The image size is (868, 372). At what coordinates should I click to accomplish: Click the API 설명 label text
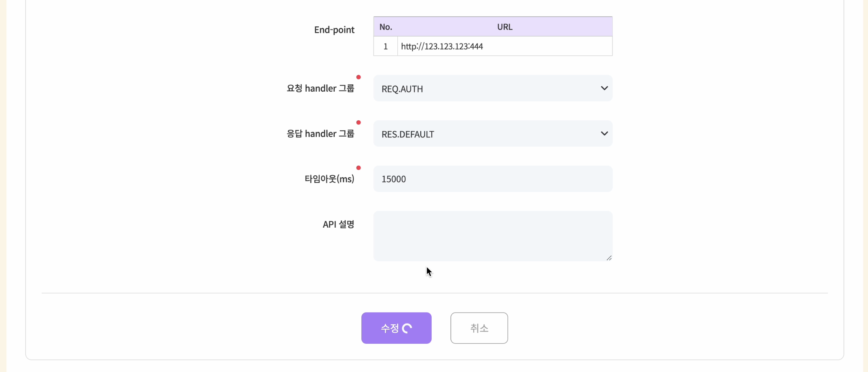click(338, 224)
